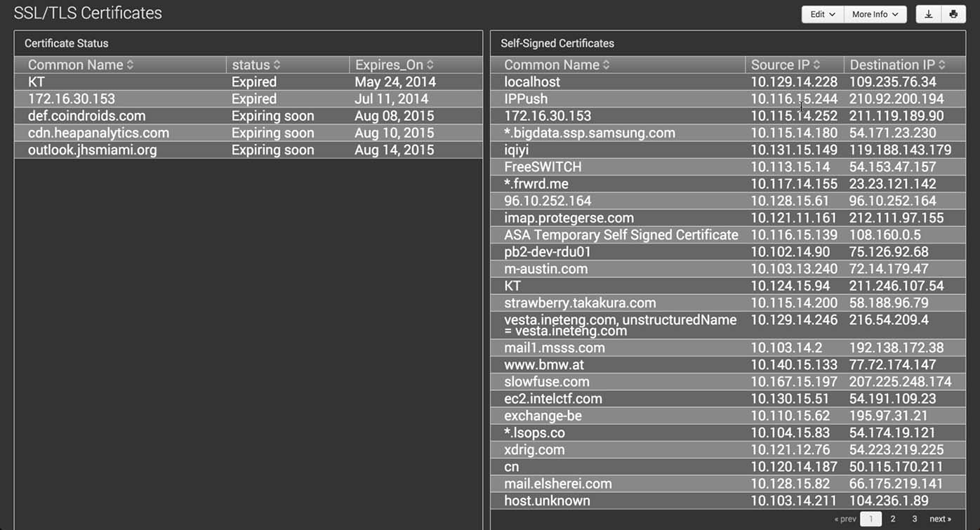Sort Certificate Status by Common Name

pos(80,65)
